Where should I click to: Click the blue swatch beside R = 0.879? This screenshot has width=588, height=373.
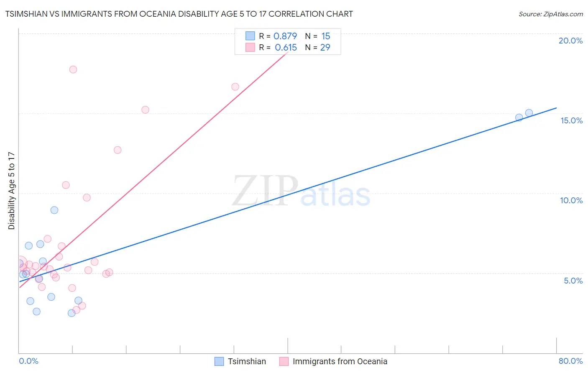coord(250,36)
